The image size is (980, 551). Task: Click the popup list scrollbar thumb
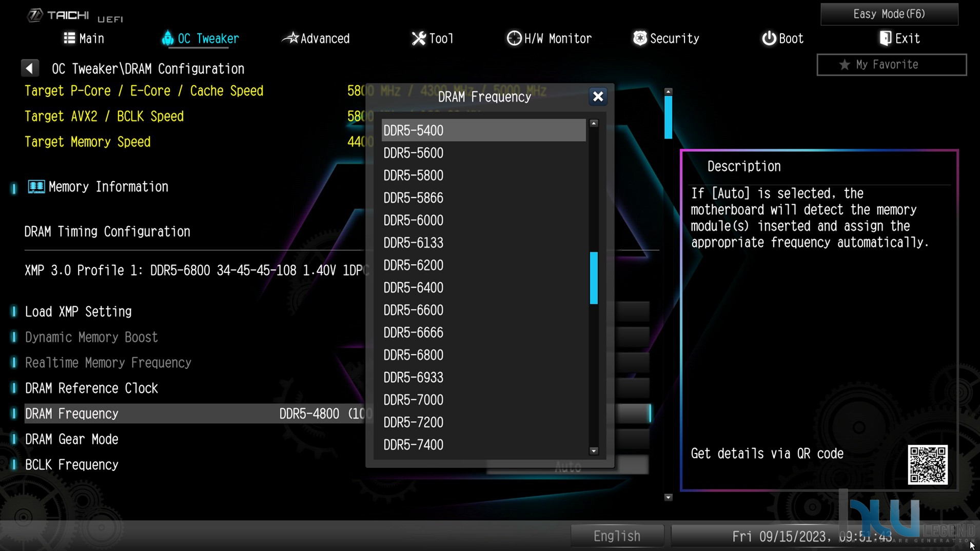(x=594, y=278)
